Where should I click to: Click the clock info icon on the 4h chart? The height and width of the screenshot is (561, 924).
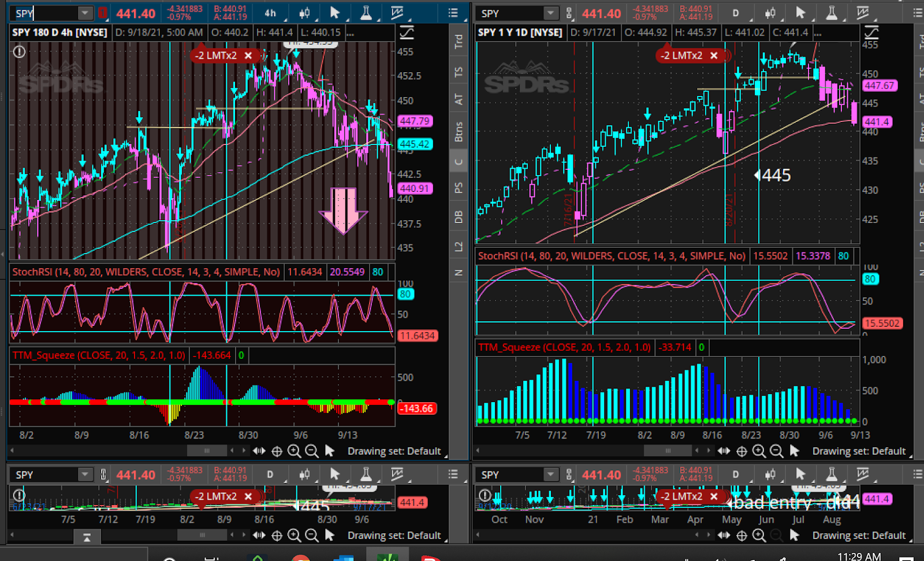[20, 52]
